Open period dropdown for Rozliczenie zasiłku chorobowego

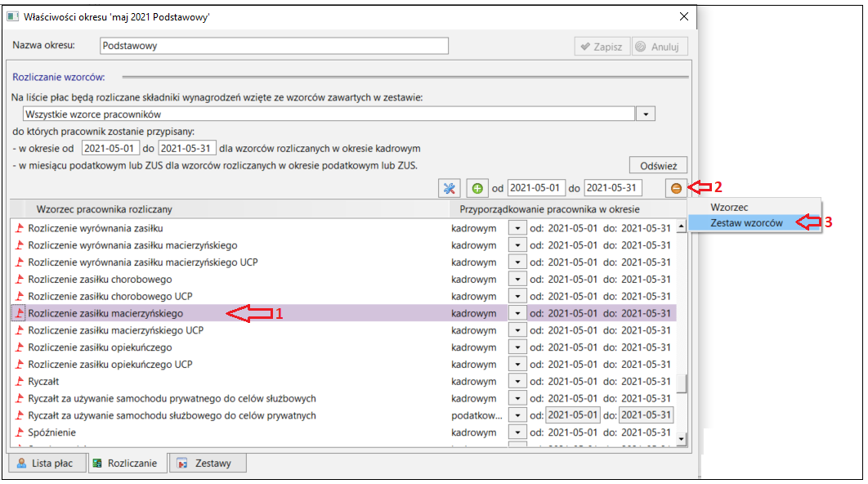517,279
